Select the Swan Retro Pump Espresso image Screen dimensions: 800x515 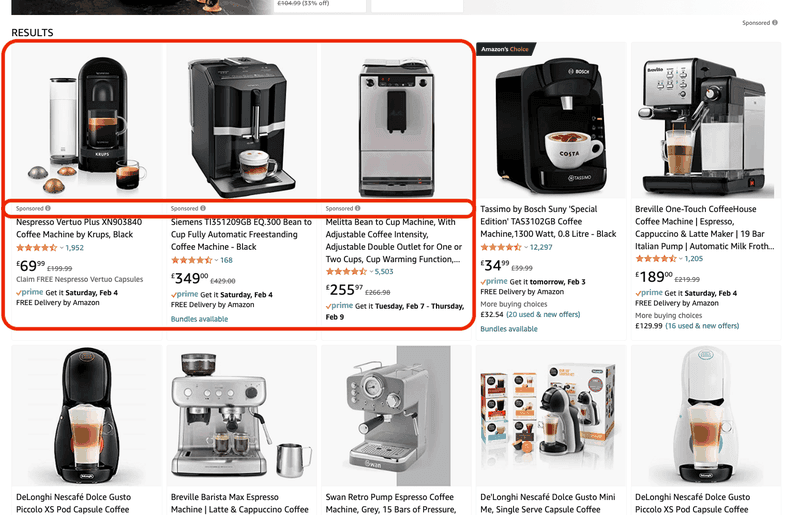pyautogui.click(x=396, y=415)
